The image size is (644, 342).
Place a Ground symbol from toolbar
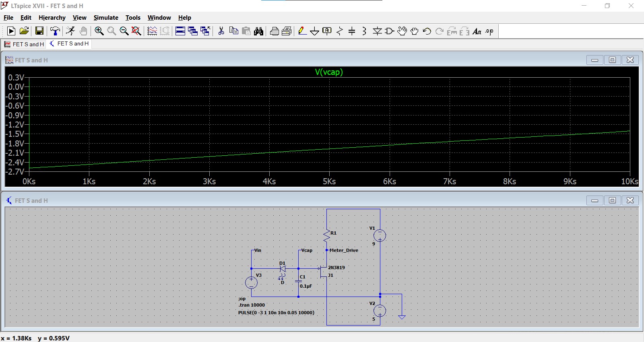tap(315, 31)
